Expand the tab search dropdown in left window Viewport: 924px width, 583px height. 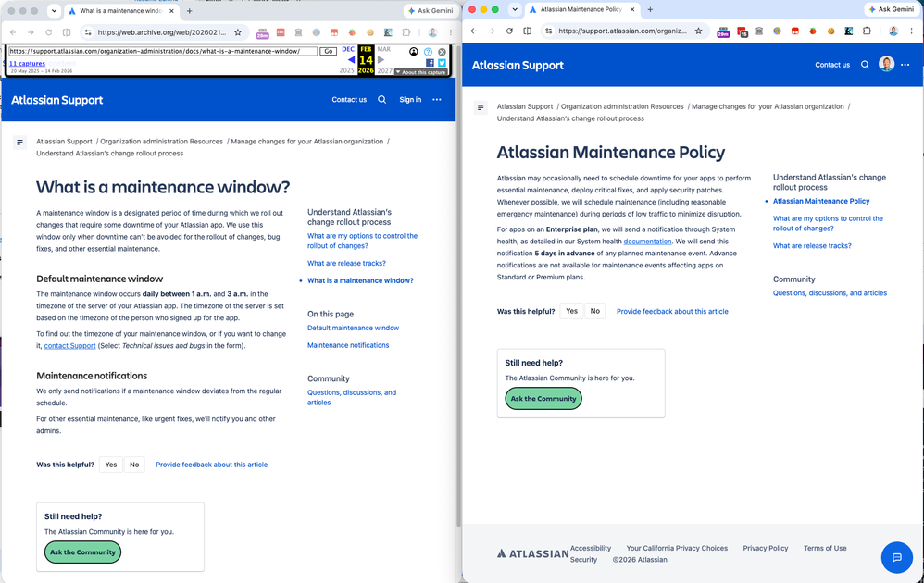pyautogui.click(x=54, y=10)
